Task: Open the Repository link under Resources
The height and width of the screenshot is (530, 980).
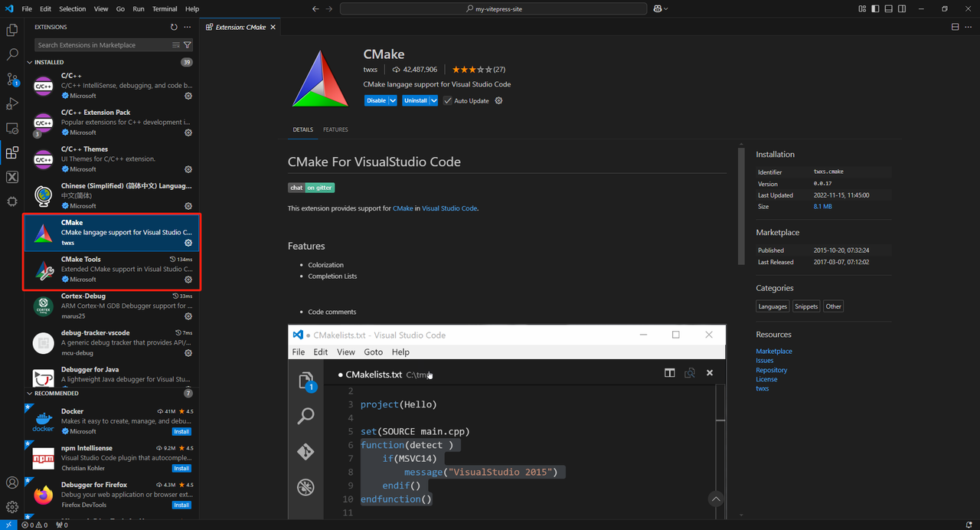Action: pyautogui.click(x=771, y=370)
